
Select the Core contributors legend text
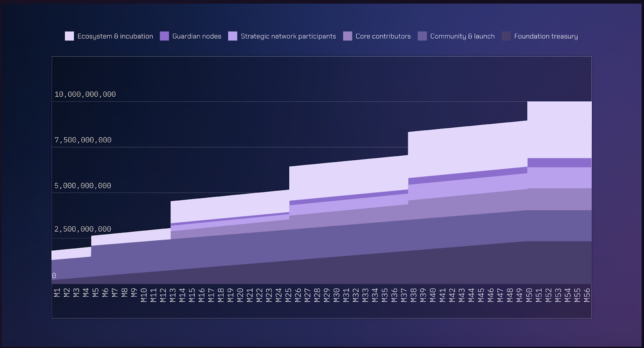click(383, 36)
